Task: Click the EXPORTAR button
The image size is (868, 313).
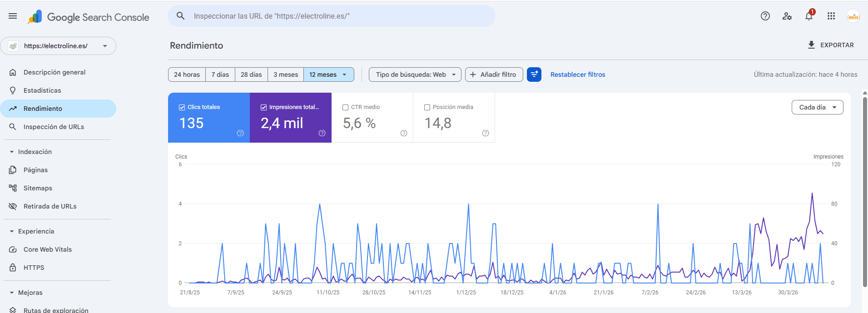Action: point(831,45)
